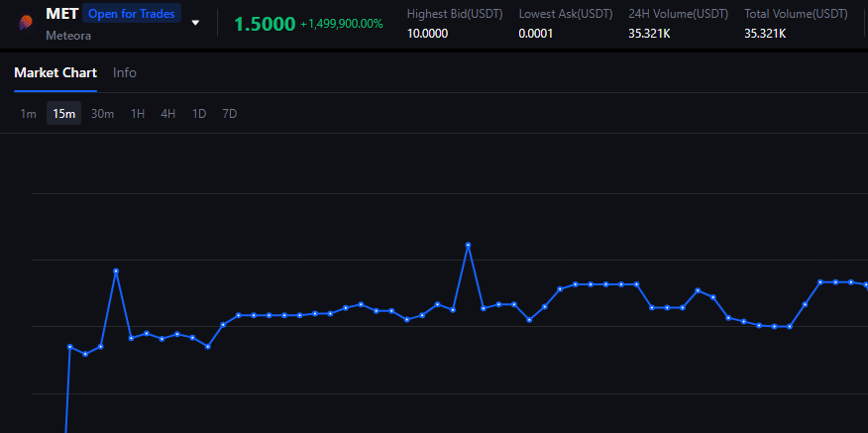The width and height of the screenshot is (868, 433).
Task: Click the Open for Trades badge
Action: click(132, 14)
